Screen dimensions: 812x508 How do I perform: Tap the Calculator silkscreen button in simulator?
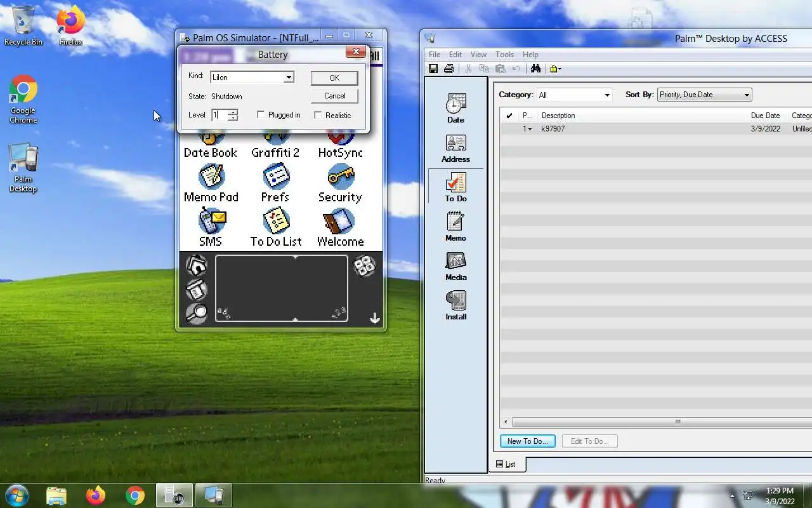pos(365,266)
